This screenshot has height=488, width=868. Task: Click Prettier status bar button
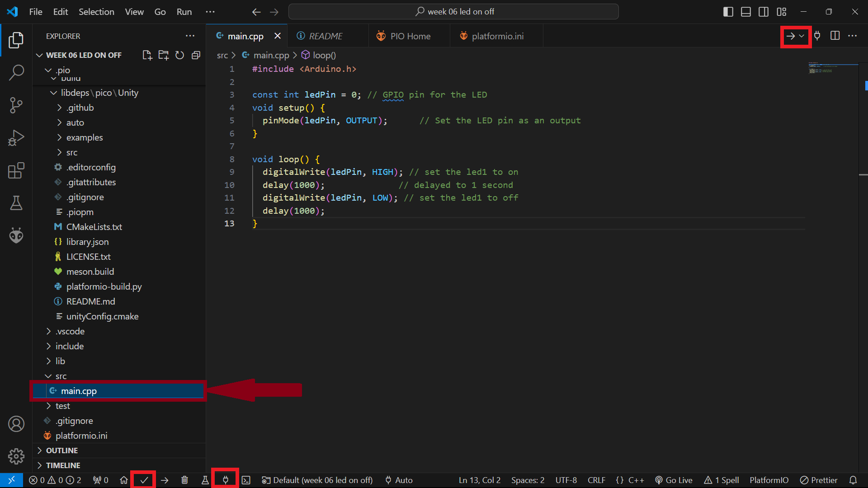pos(819,480)
